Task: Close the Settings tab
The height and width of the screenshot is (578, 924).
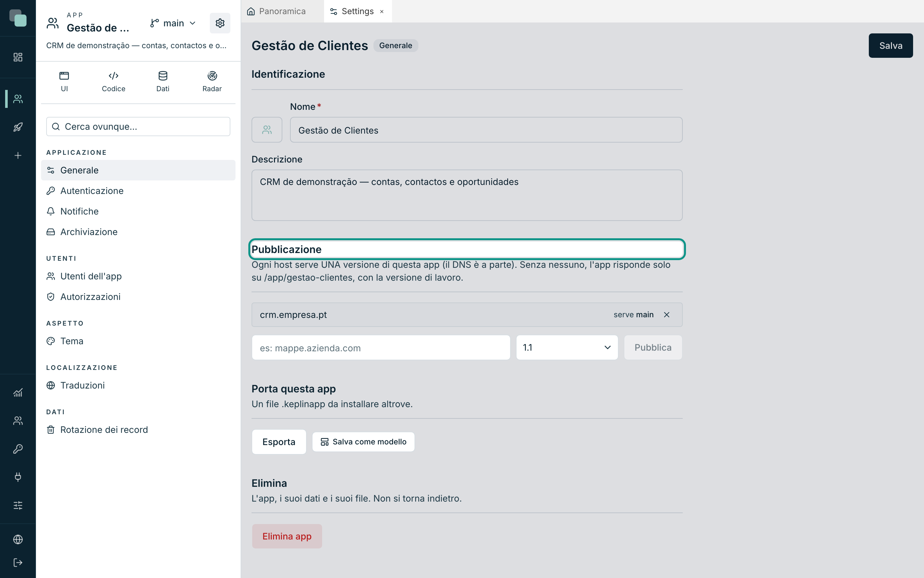Action: 382,12
